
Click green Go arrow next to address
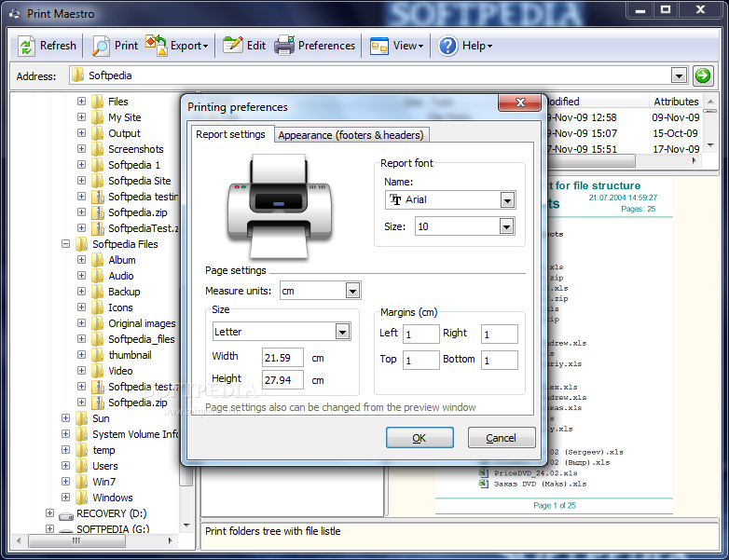point(703,75)
